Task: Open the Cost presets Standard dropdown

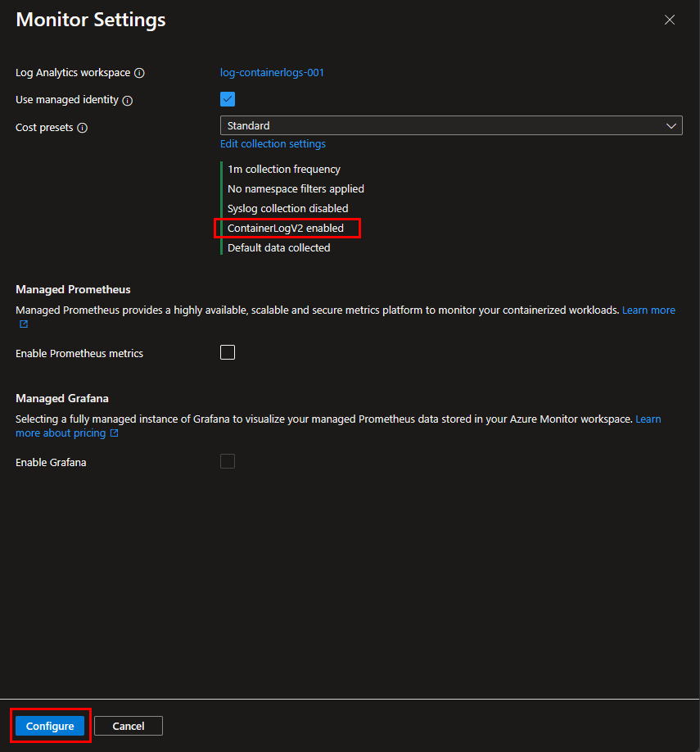Action: (450, 125)
